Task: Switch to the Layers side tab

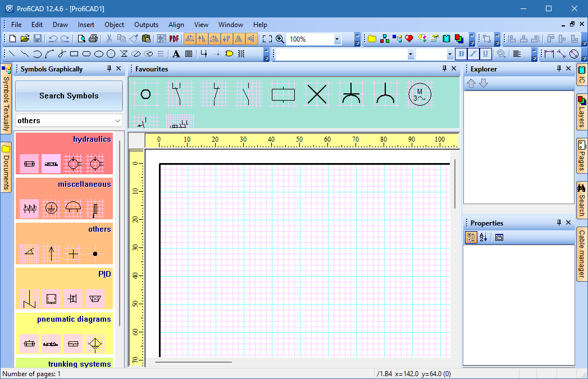Action: 581,112
